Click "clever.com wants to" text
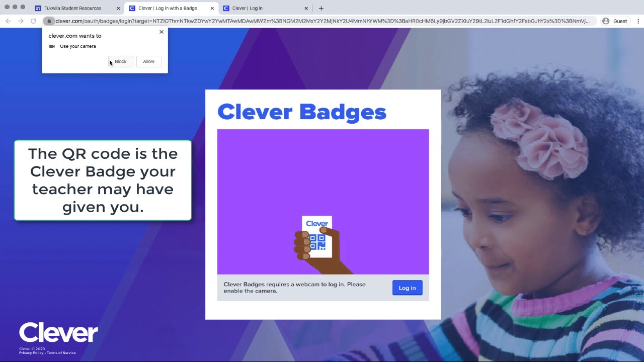 [x=75, y=36]
